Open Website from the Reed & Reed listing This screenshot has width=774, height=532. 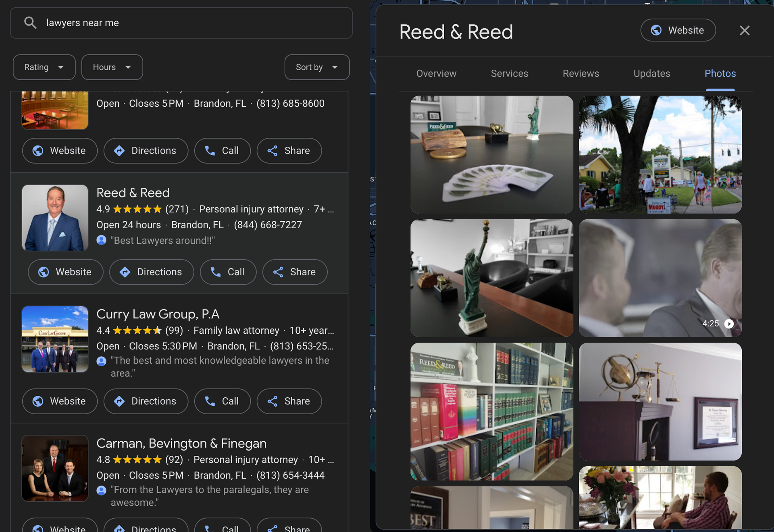[66, 272]
